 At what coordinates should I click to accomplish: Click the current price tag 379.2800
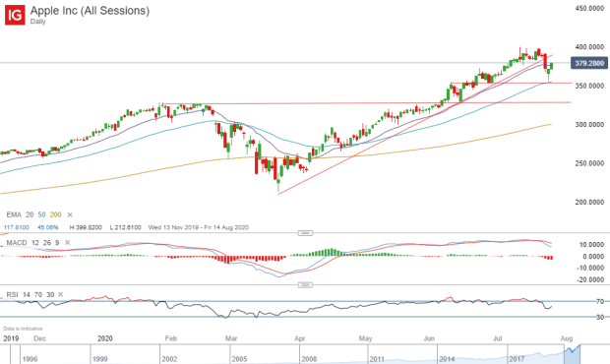pyautogui.click(x=589, y=63)
